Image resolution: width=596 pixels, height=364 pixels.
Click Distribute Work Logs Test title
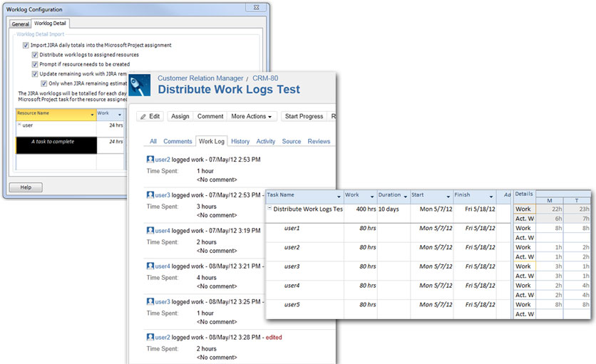pos(229,89)
